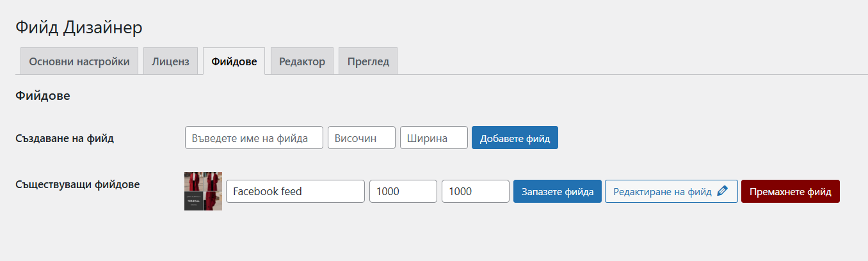This screenshot has width=868, height=261.
Task: Remove the feed with Премахнете фийд
Action: (790, 191)
